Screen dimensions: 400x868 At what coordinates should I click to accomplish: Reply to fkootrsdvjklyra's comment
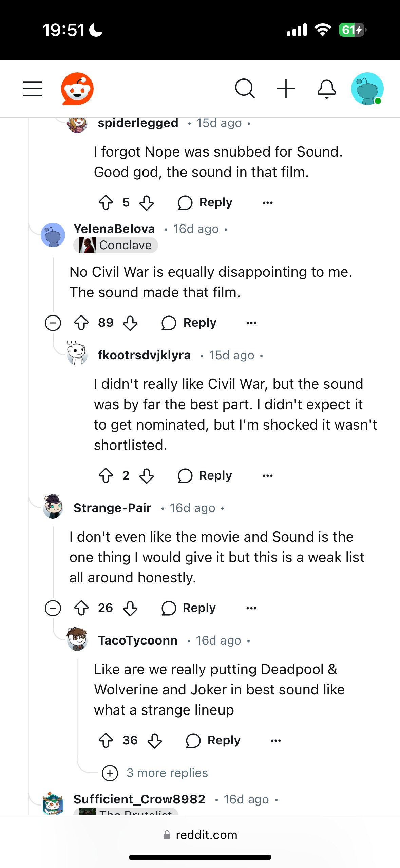click(205, 476)
